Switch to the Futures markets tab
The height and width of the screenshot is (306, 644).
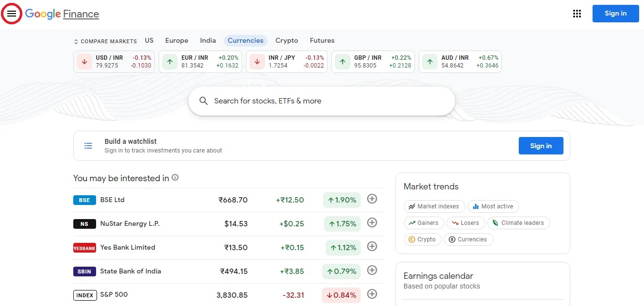(322, 40)
